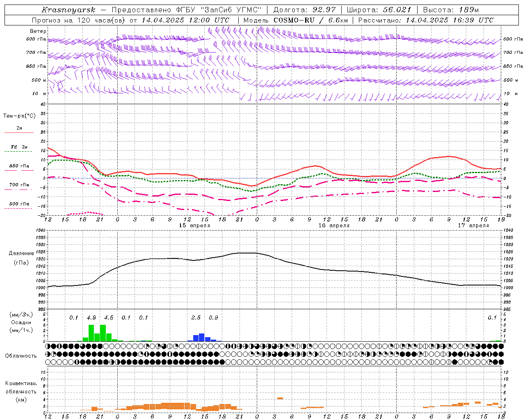This screenshot has width=525, height=420.
Task: Select the 700 гПа temperature legend entry
Action: tap(19, 185)
